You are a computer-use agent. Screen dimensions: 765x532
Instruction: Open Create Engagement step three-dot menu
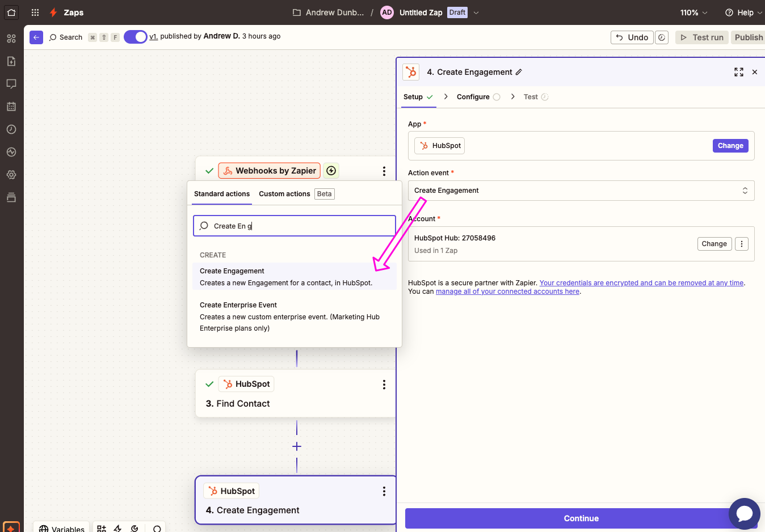pos(384,491)
